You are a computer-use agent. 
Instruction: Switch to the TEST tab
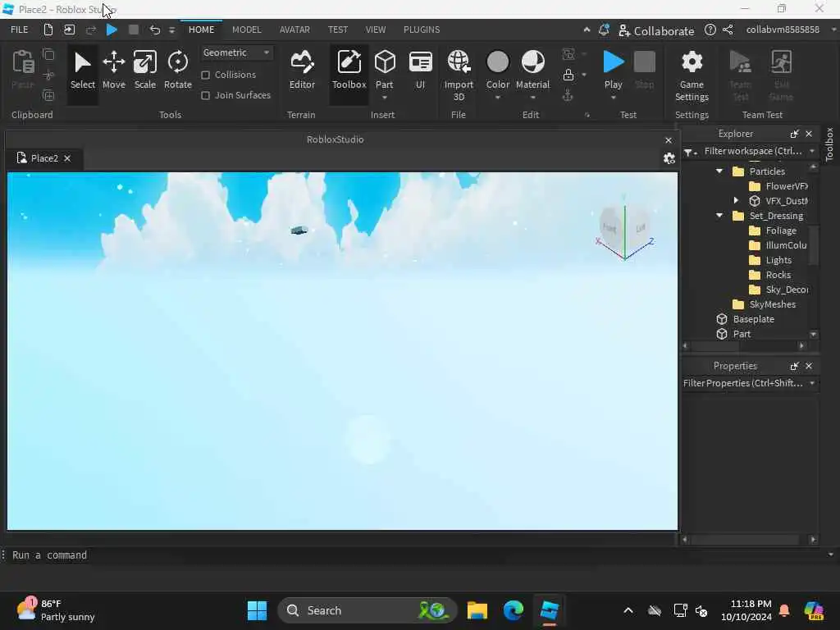[337, 30]
